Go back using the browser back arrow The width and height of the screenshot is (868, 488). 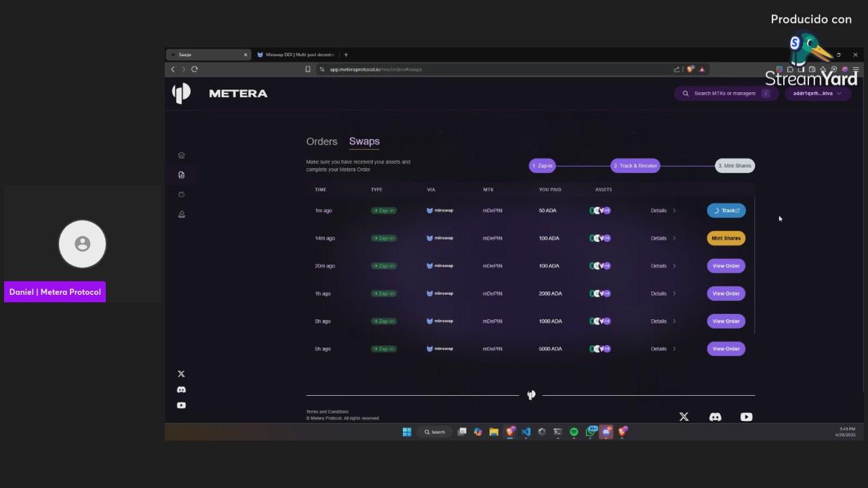coord(173,69)
